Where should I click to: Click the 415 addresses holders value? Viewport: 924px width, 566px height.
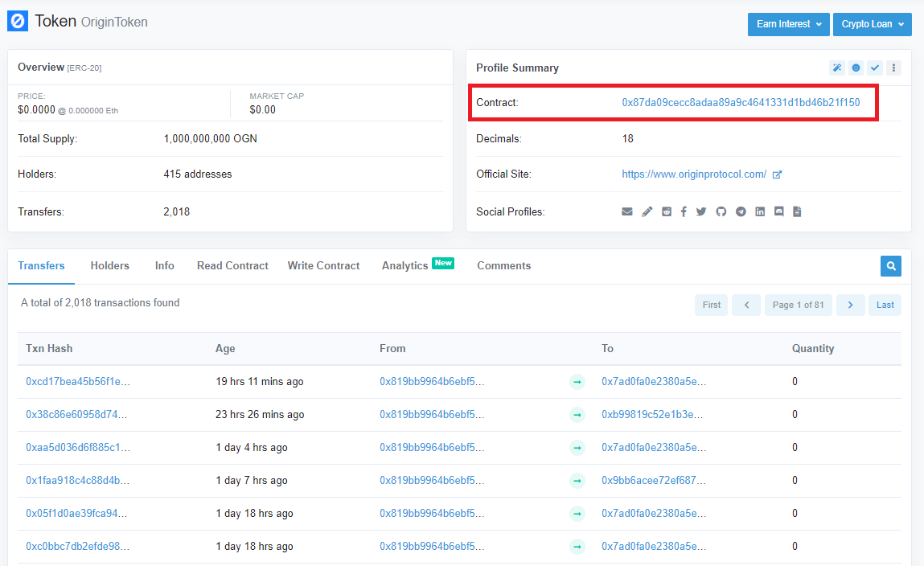point(197,174)
